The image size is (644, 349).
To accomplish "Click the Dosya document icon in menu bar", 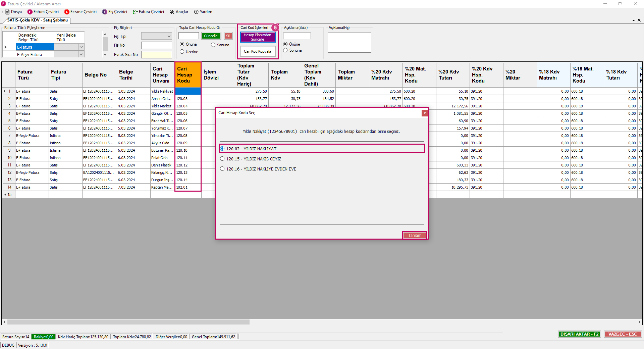I will [x=7, y=12].
